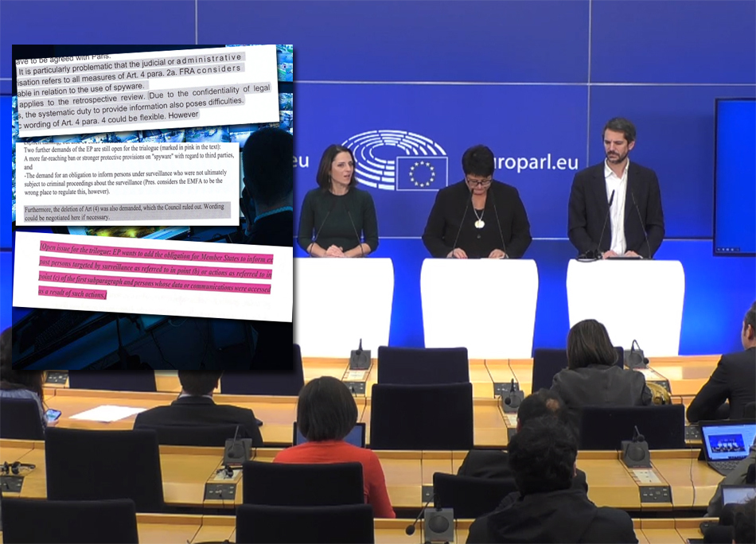Click the white paper sheet on left desk

point(107,413)
